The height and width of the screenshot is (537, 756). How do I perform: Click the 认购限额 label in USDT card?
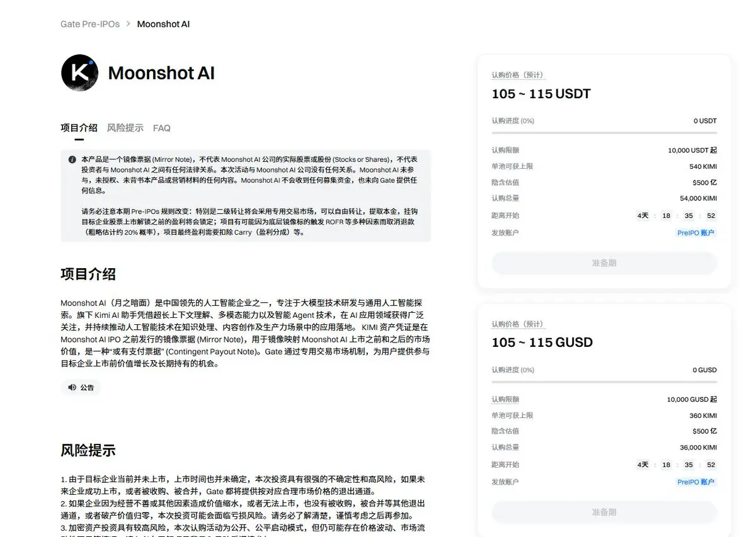click(x=505, y=150)
